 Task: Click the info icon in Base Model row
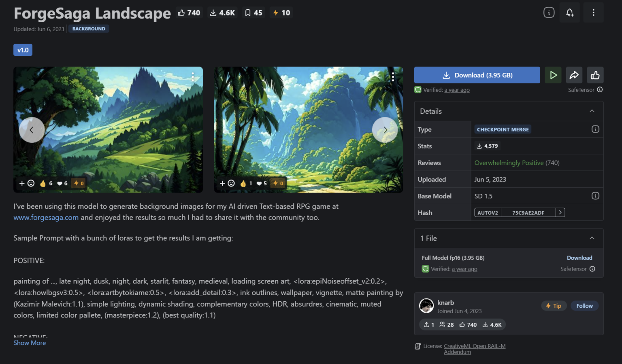595,196
